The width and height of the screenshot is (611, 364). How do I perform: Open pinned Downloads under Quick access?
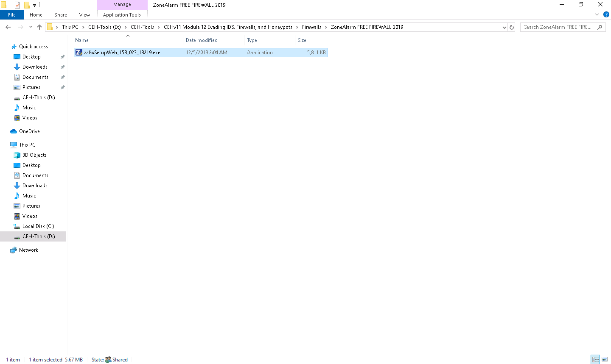tap(35, 67)
